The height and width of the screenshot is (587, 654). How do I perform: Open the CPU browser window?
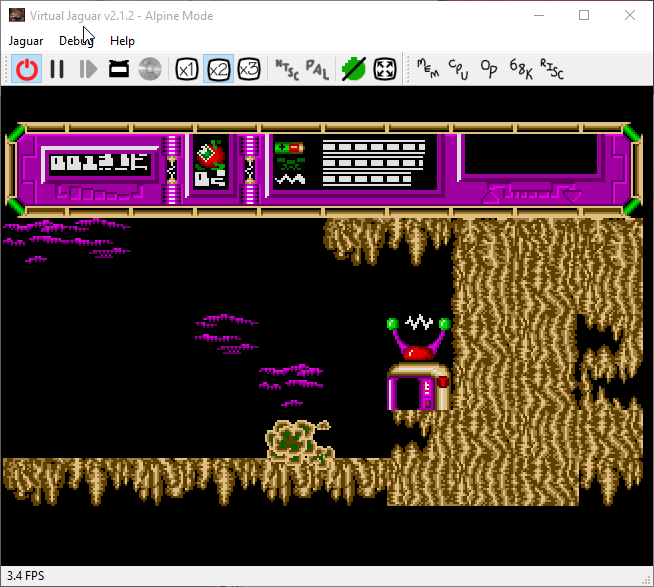(x=458, y=69)
